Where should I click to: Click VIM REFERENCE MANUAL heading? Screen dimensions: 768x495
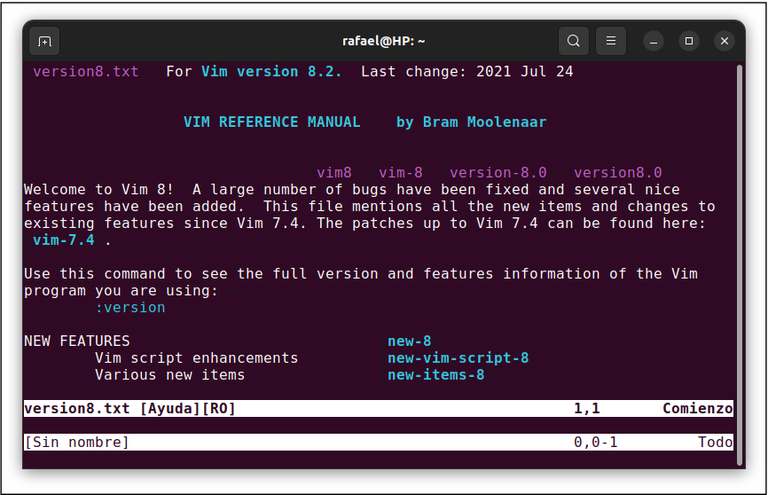[x=272, y=122]
